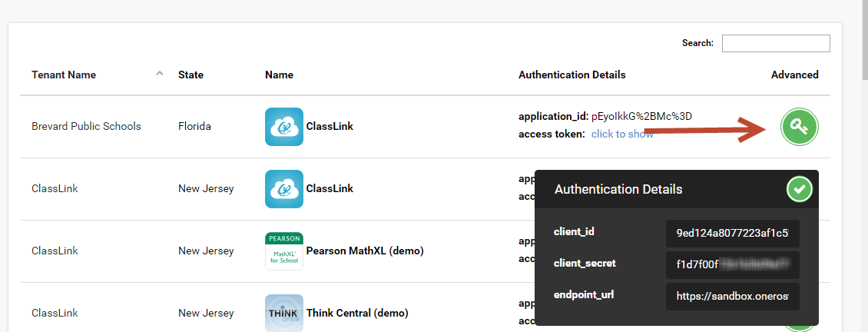This screenshot has width=868, height=332.
Task: Select the client_secret value field
Action: (x=732, y=265)
